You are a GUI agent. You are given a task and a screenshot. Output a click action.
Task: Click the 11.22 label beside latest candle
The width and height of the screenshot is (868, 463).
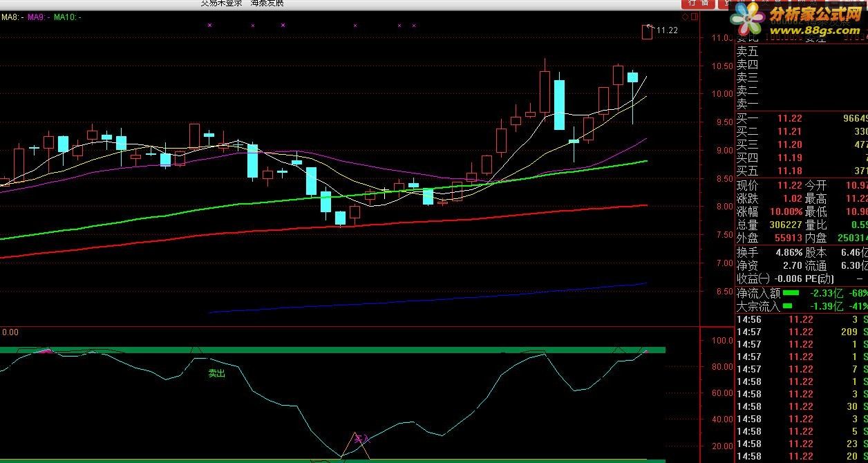click(x=667, y=30)
